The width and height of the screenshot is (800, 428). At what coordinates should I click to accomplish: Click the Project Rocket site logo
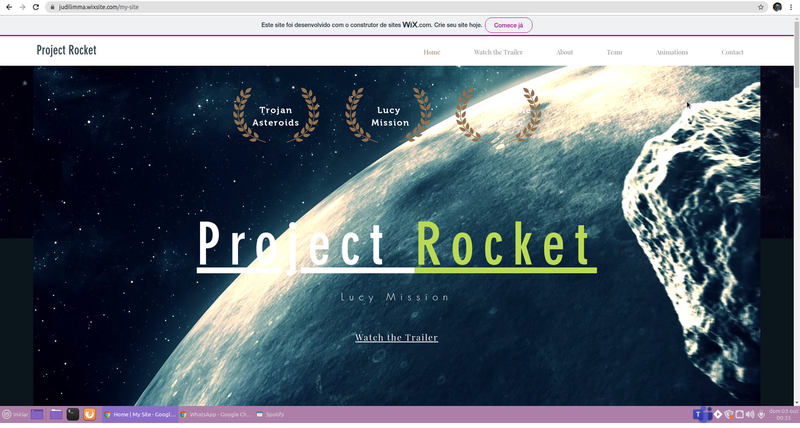[66, 50]
